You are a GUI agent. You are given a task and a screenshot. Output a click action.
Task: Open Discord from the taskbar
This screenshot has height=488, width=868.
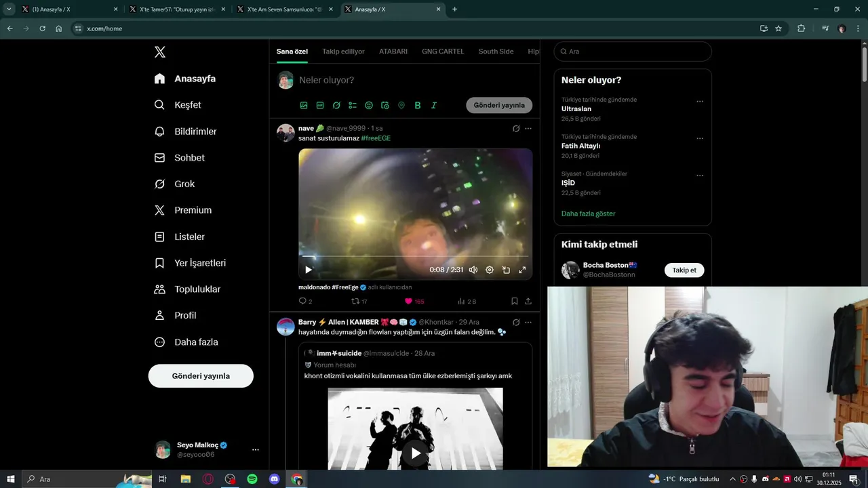coord(274,479)
